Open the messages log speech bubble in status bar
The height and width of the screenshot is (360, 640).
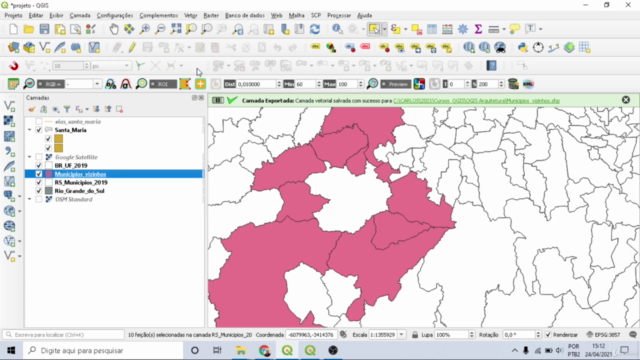click(x=633, y=335)
